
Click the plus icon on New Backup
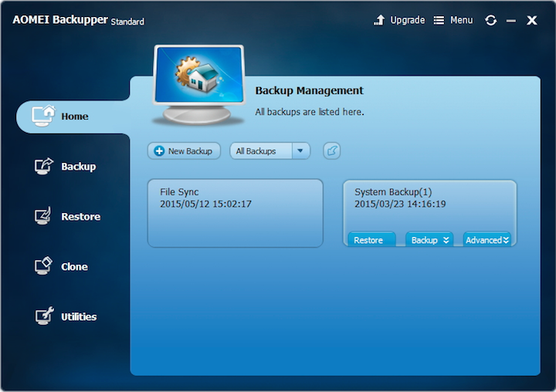pos(159,151)
